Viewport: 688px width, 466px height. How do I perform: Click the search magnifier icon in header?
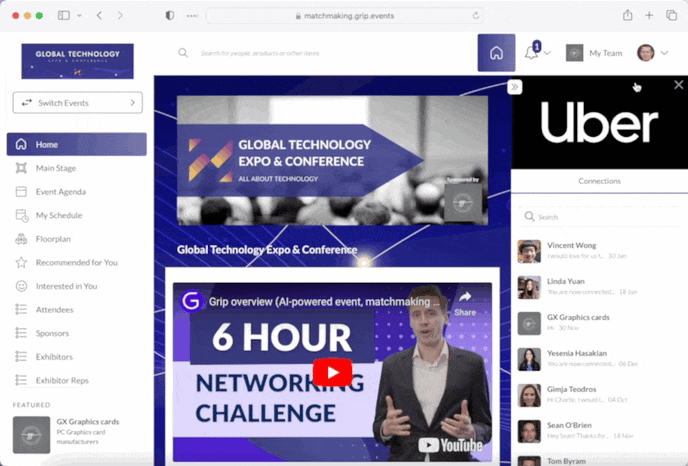183,53
